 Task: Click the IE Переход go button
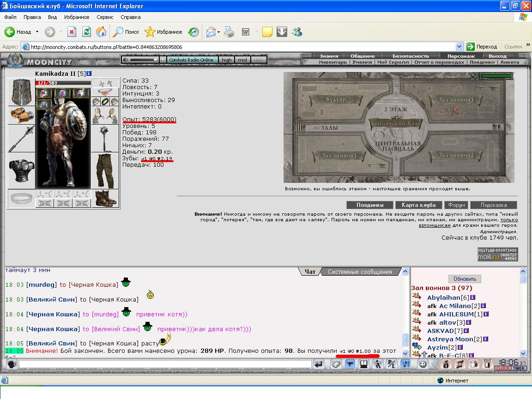[482, 47]
